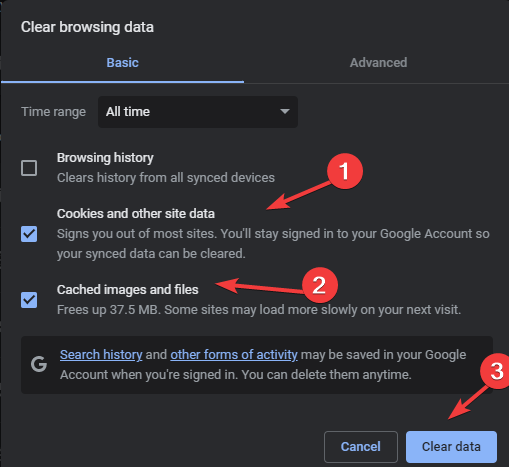Open the other forms of activity link

(x=234, y=355)
